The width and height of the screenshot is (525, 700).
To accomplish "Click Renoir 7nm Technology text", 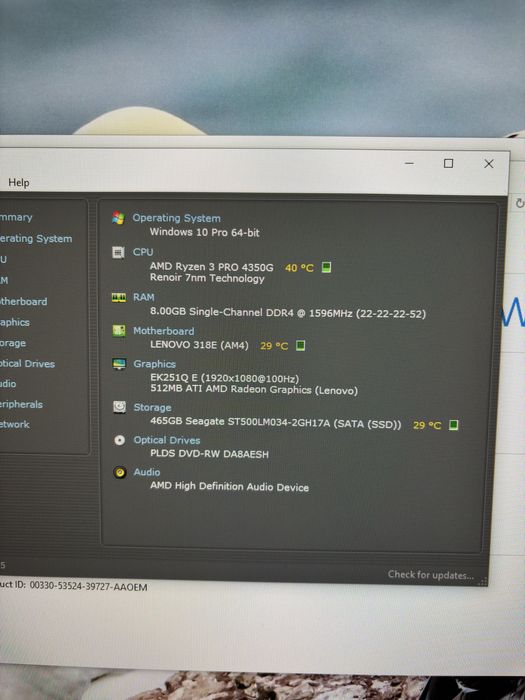I will click(x=207, y=278).
